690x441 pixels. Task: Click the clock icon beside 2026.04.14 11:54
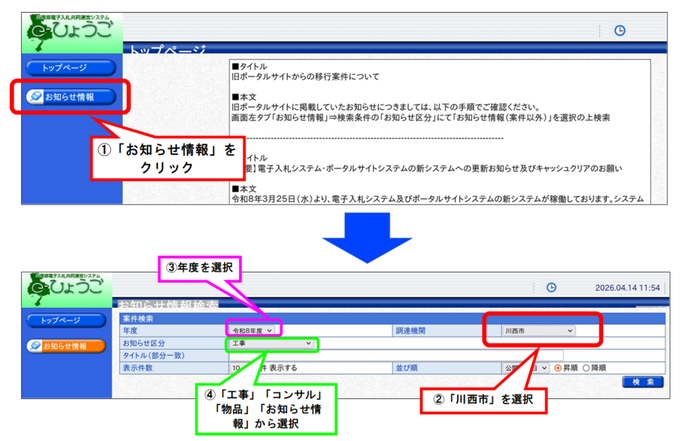[551, 287]
